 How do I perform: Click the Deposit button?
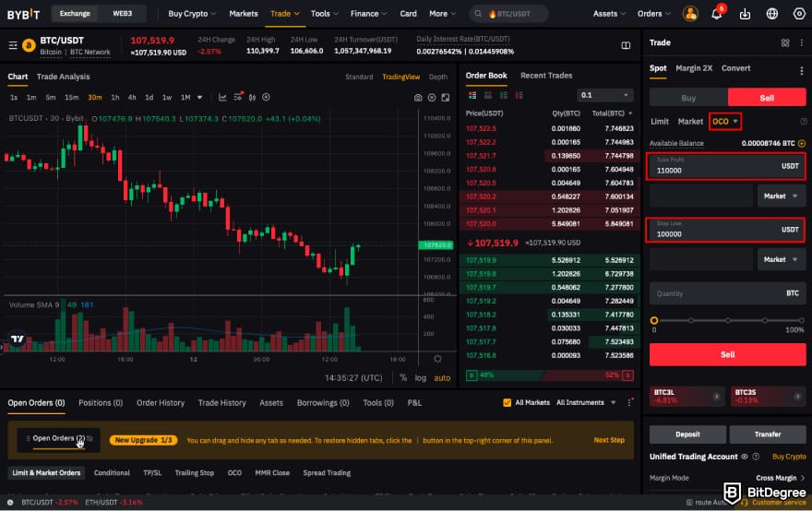coord(687,434)
